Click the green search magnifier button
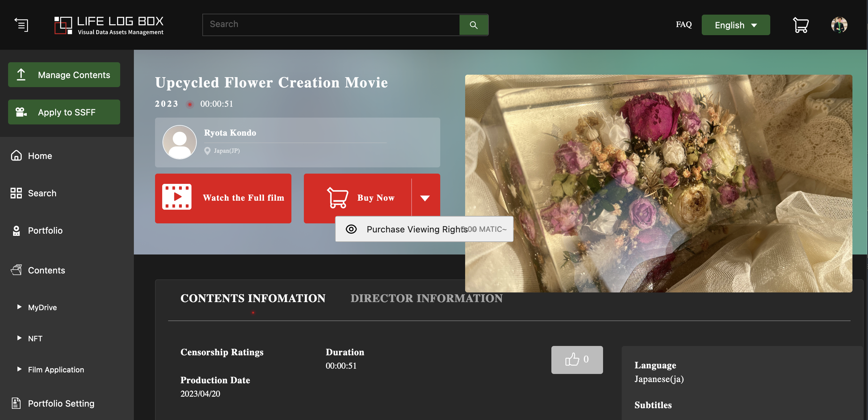Image resolution: width=868 pixels, height=420 pixels. click(x=474, y=25)
